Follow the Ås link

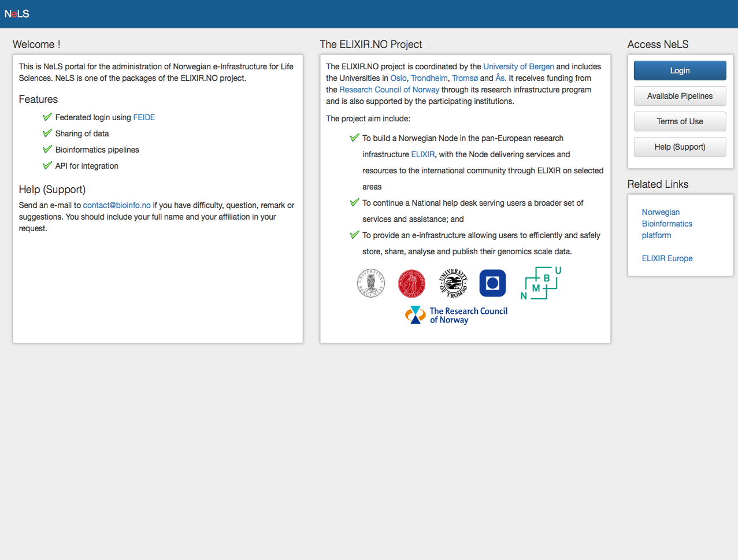(500, 78)
